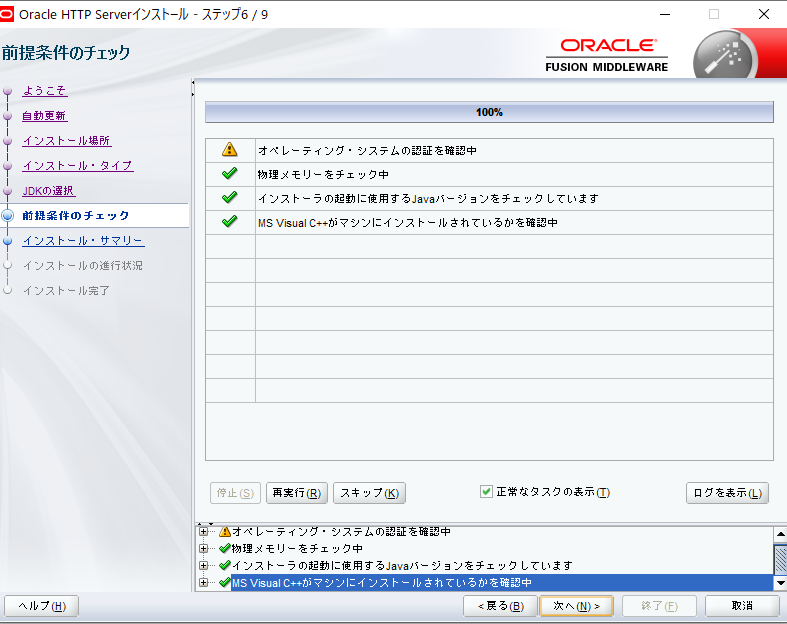The height and width of the screenshot is (624, 787).
Task: Click the Oracle Fusion Middleware logo
Action: 608,55
